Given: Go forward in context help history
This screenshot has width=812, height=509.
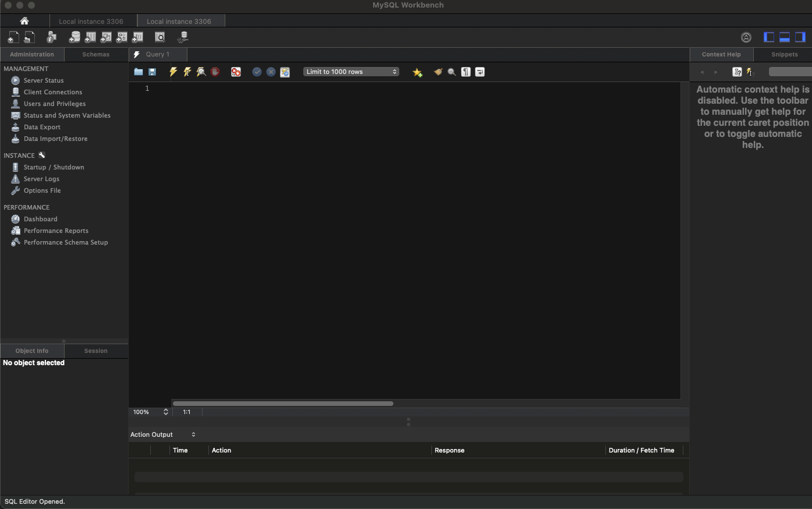Looking at the screenshot, I should pos(716,72).
